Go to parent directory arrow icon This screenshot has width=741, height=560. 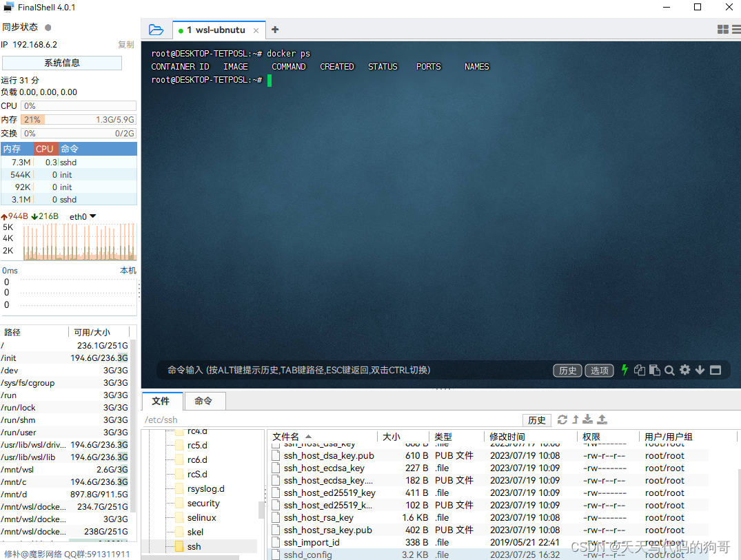coord(575,419)
